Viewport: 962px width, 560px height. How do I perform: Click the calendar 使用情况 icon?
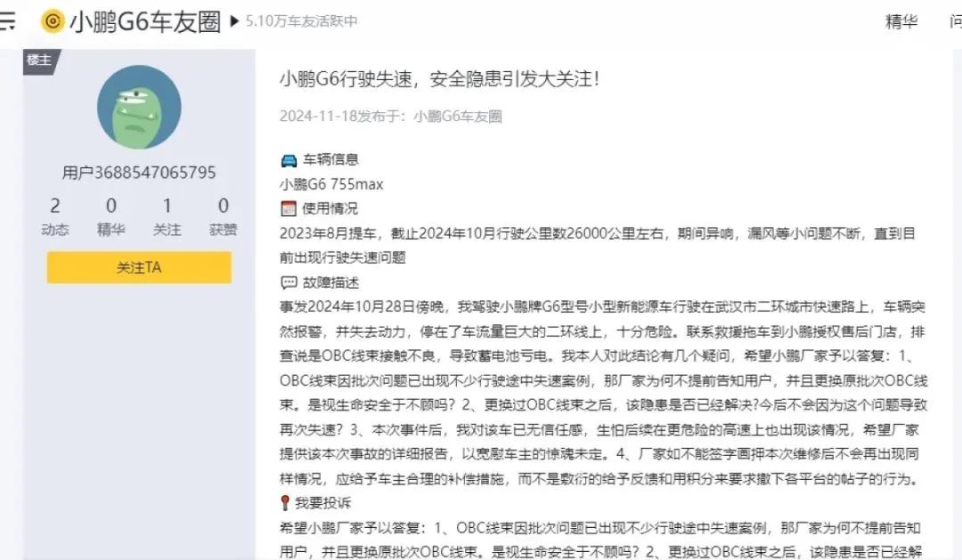pyautogui.click(x=289, y=208)
